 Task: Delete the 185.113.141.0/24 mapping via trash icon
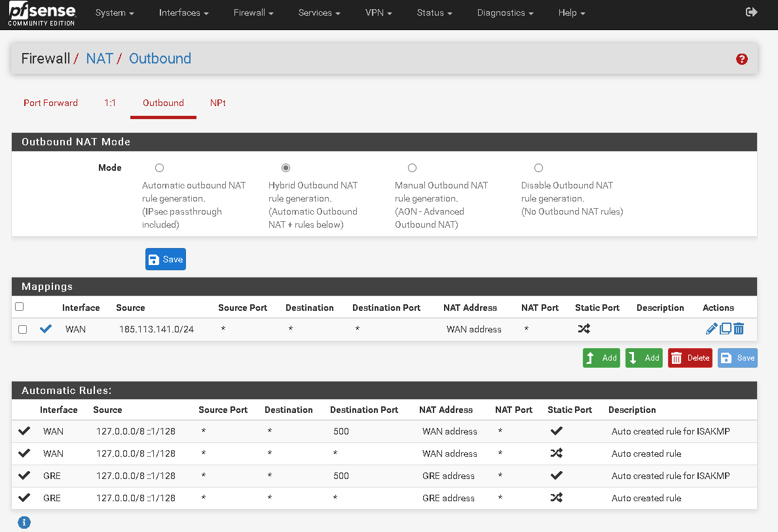(x=739, y=328)
